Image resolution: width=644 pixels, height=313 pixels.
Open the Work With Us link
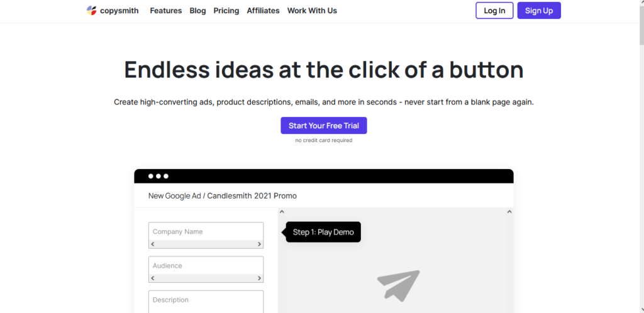coord(312,11)
